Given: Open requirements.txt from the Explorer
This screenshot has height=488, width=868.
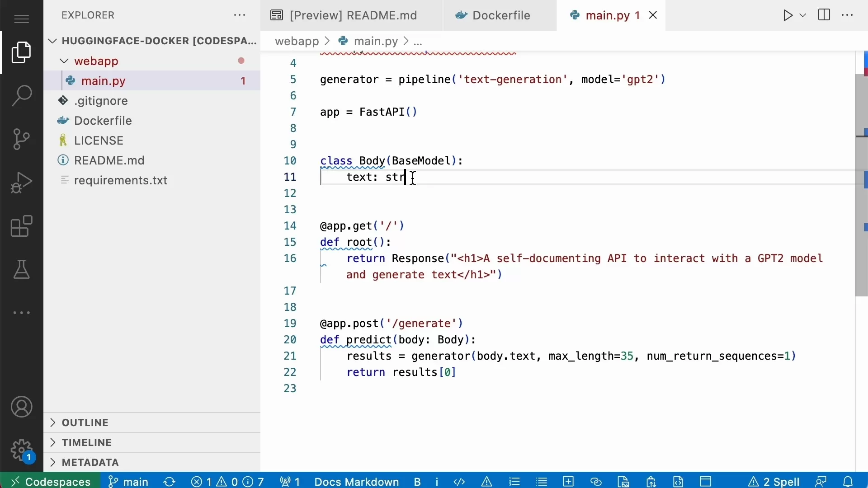Looking at the screenshot, I should pos(121,180).
